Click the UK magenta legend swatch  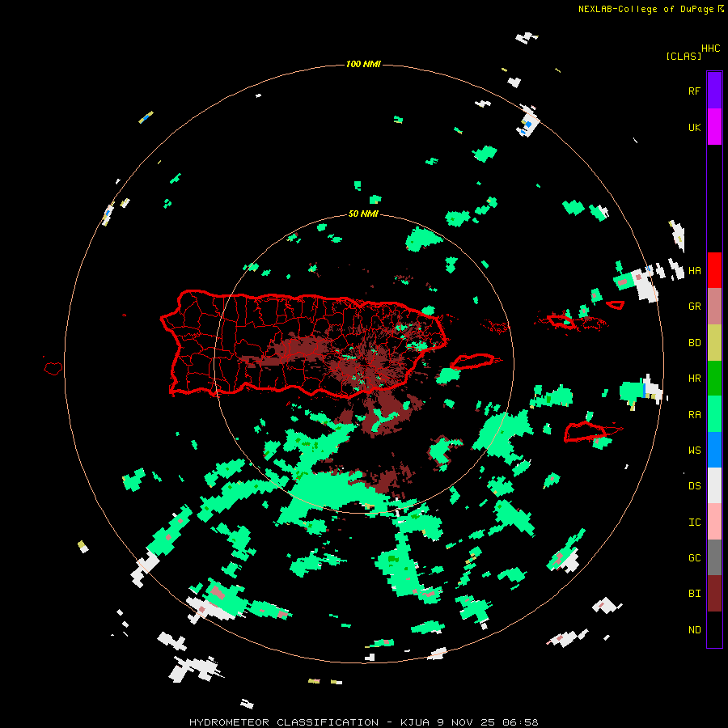pyautogui.click(x=714, y=127)
